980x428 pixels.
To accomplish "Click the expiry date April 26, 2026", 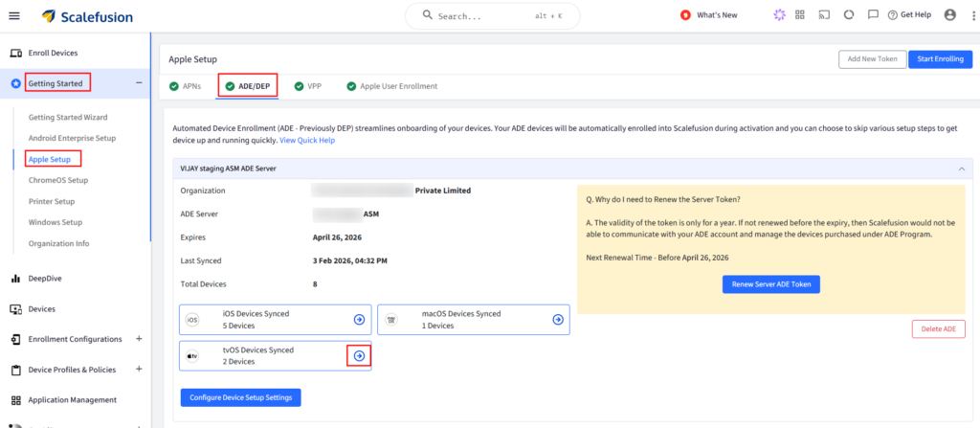I will tap(338, 237).
